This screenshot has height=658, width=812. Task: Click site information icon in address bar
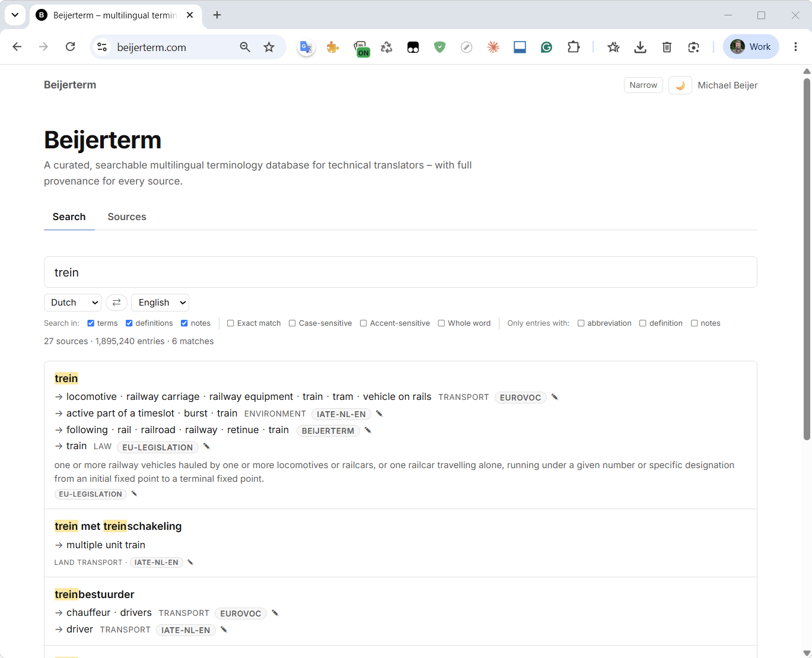tap(102, 47)
